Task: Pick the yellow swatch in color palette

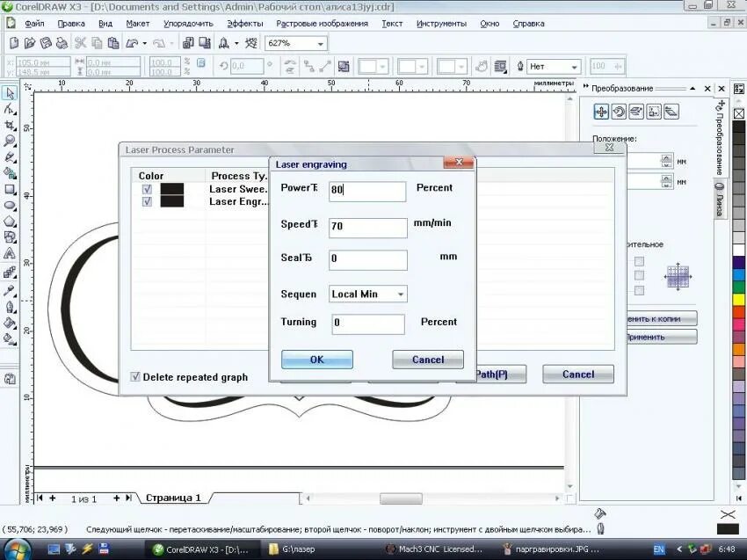Action: pyautogui.click(x=739, y=300)
